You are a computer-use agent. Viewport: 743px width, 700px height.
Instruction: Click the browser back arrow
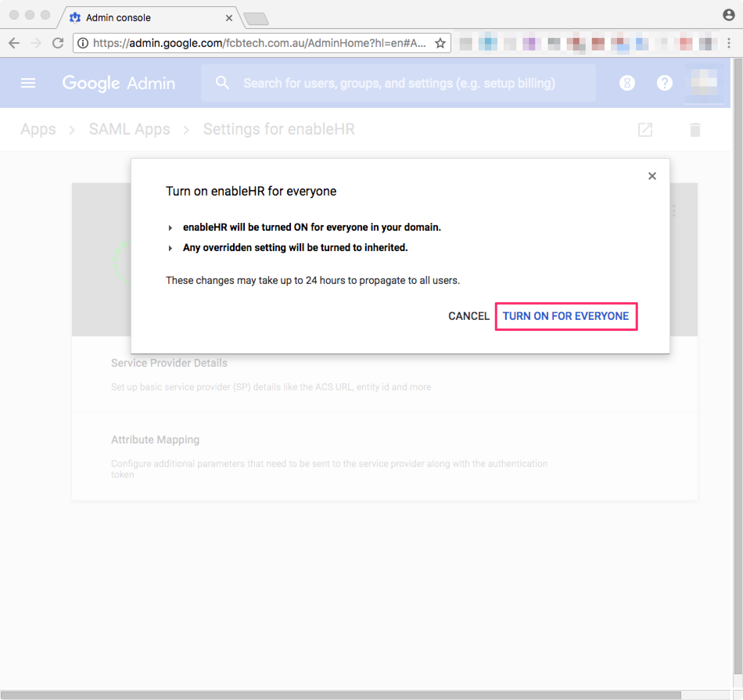(x=14, y=43)
